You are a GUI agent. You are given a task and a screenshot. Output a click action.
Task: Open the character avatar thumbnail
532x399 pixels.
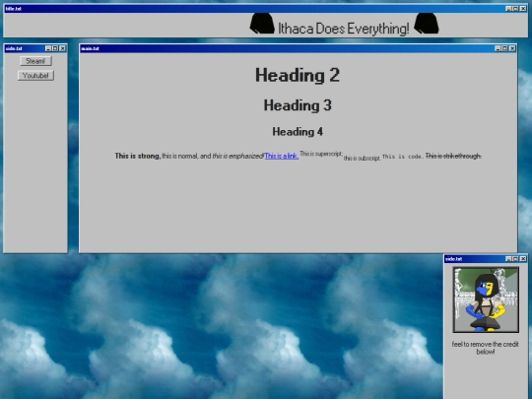pyautogui.click(x=486, y=299)
